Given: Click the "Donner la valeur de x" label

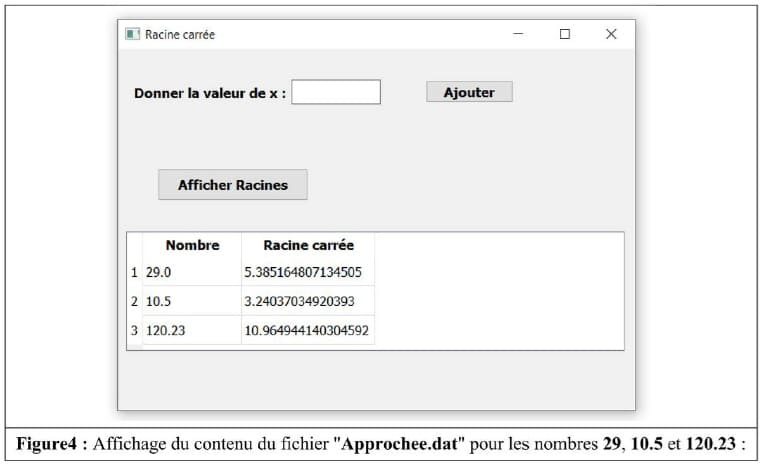Looking at the screenshot, I should 210,93.
